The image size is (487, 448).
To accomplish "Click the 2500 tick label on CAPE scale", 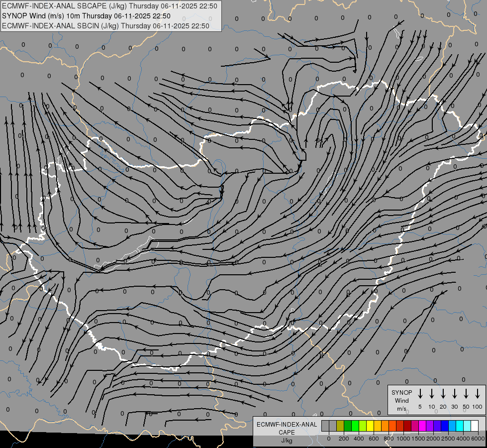I will (x=448, y=439).
